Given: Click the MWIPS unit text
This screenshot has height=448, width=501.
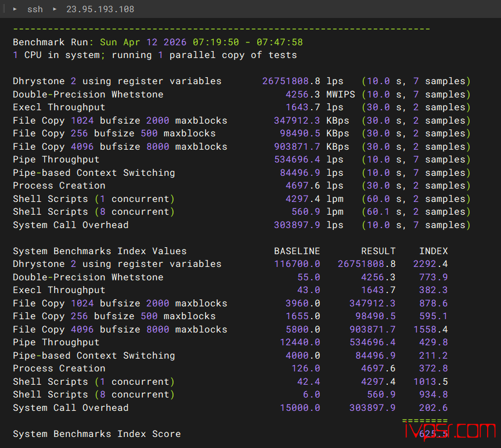Looking at the screenshot, I should pyautogui.click(x=340, y=95).
